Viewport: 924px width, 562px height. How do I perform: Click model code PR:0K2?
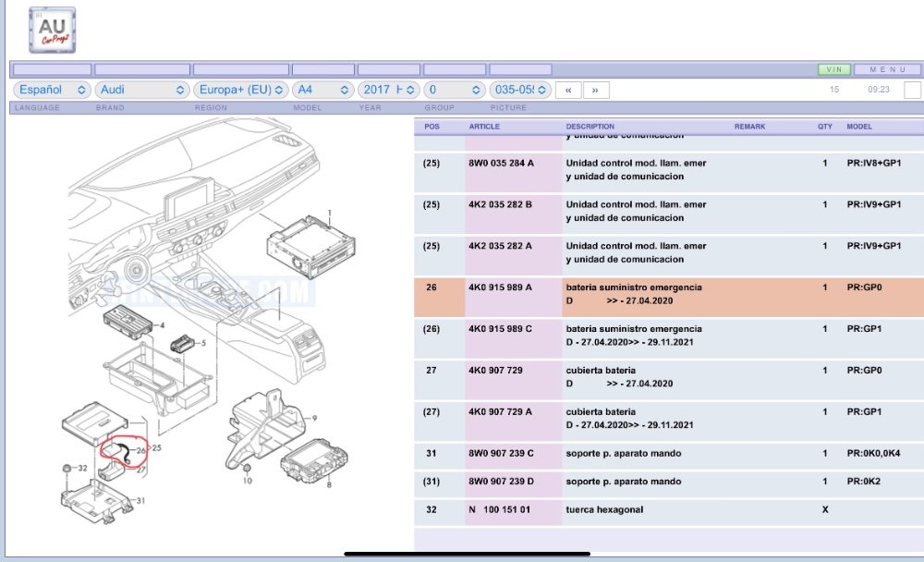point(863,482)
